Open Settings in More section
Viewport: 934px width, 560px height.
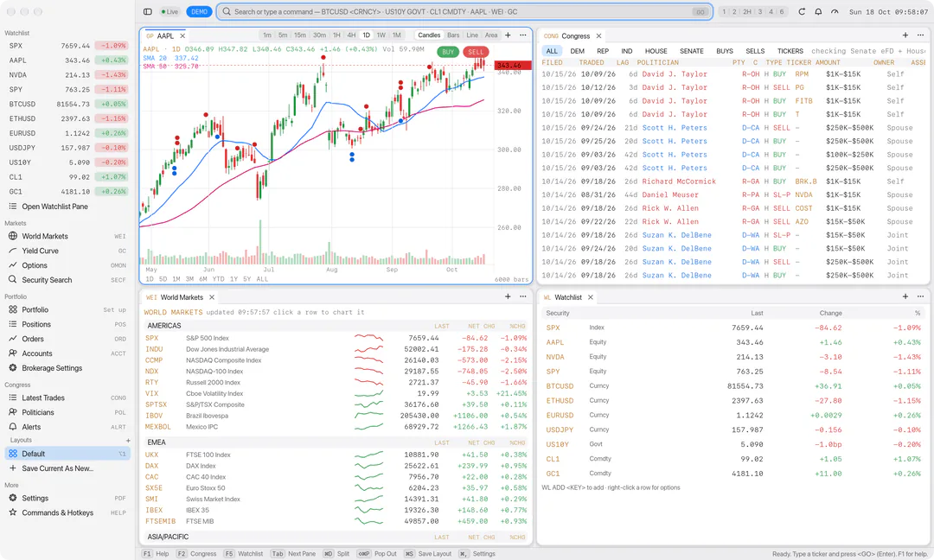coord(67,498)
